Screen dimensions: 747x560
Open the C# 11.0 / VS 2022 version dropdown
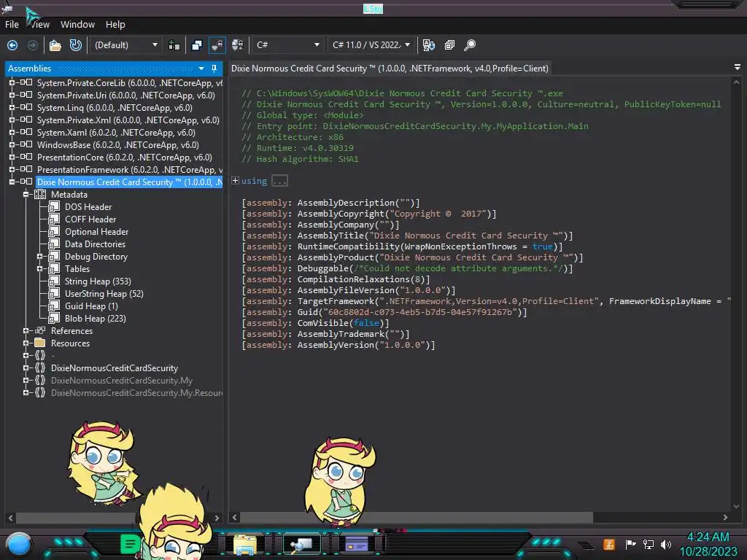371,45
